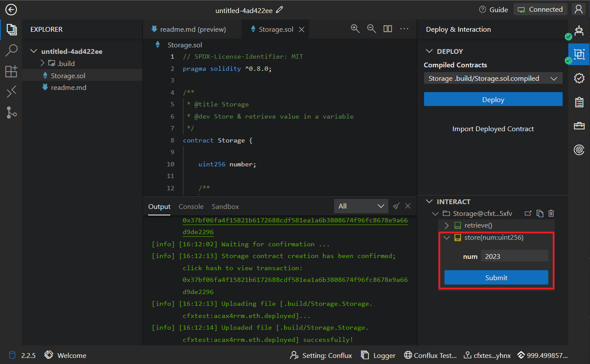Switch to the Storage.sol editor tab
The width and height of the screenshot is (590, 364).
pyautogui.click(x=276, y=30)
